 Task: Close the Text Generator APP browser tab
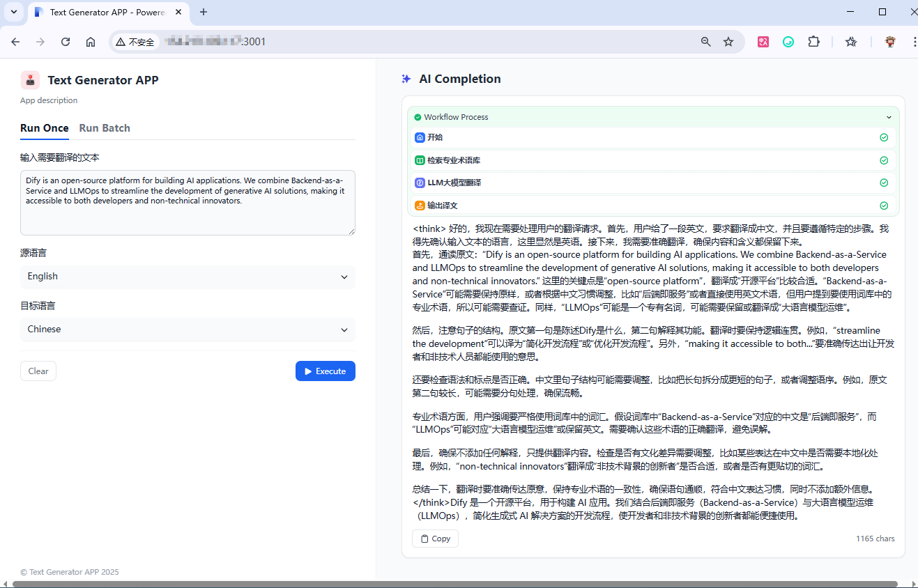coord(178,12)
